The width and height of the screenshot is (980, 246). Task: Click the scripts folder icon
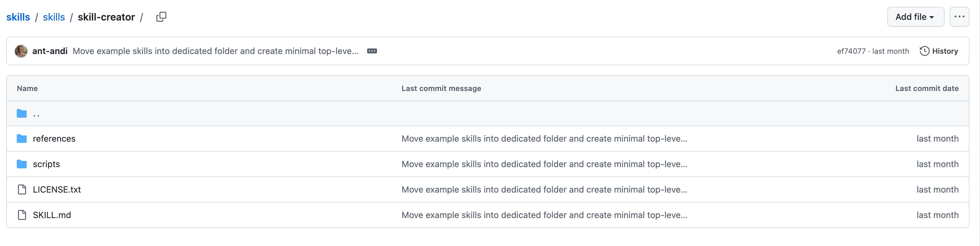click(x=22, y=164)
